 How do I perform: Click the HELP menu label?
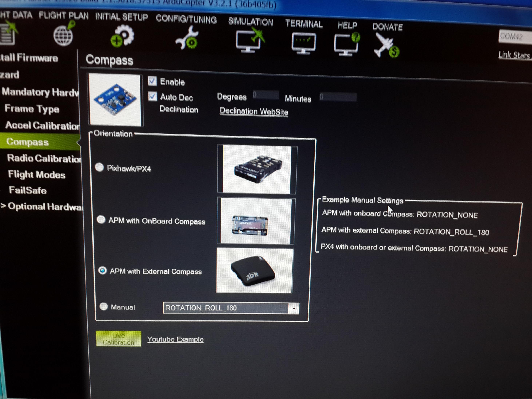click(x=347, y=25)
